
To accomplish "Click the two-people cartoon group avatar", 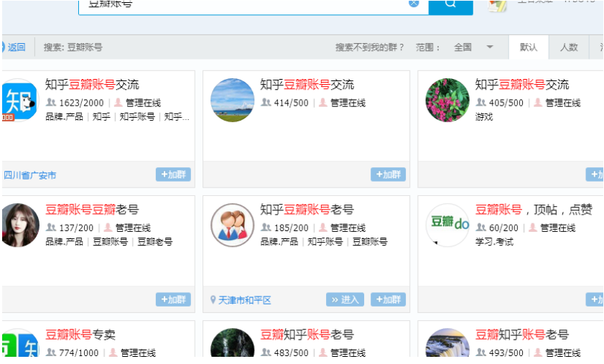I will [x=232, y=225].
